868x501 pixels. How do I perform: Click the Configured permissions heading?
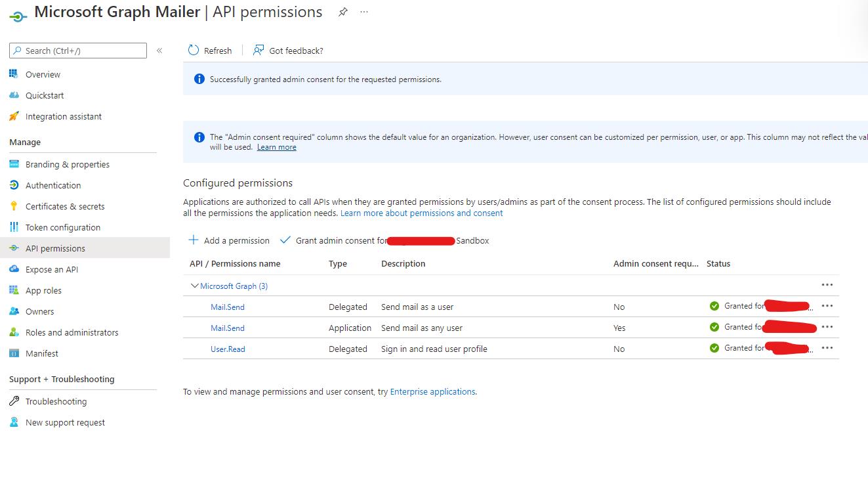point(238,183)
